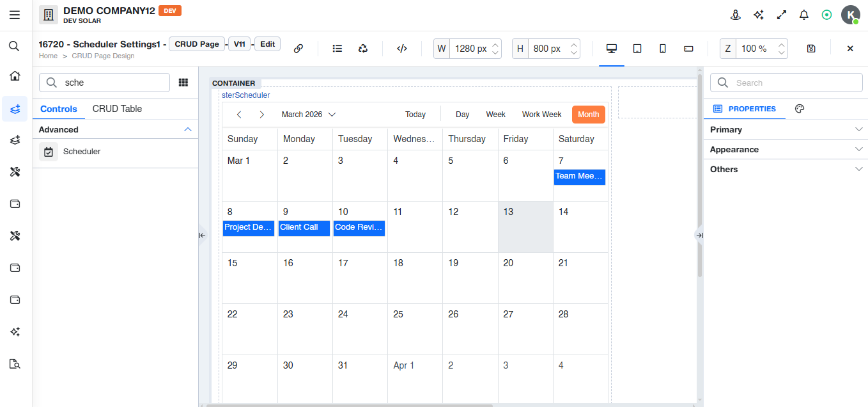Select the Month view button

tap(589, 115)
